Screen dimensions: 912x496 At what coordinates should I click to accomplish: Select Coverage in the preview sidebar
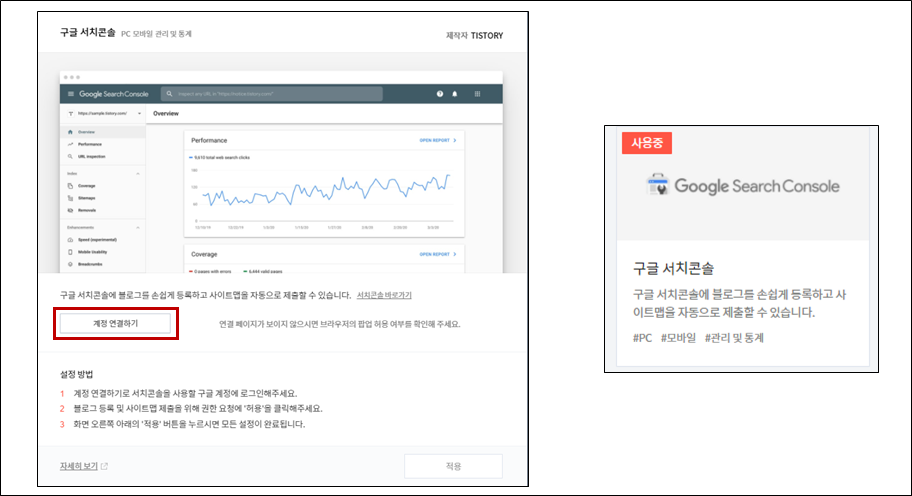[86, 186]
